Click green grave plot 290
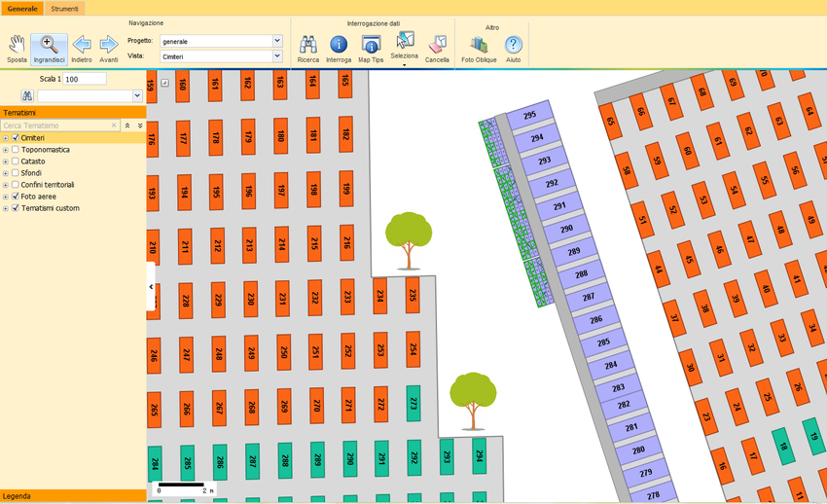This screenshot has width=827, height=504. tap(349, 458)
